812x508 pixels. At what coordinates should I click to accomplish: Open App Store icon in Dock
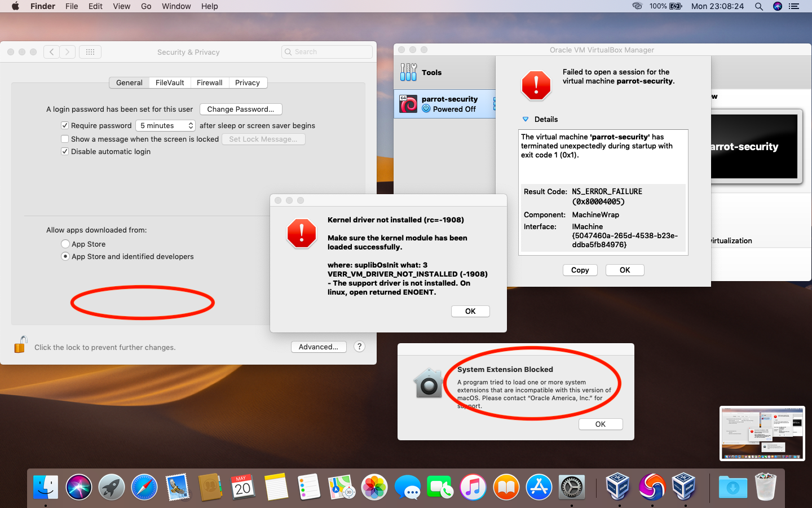point(539,487)
